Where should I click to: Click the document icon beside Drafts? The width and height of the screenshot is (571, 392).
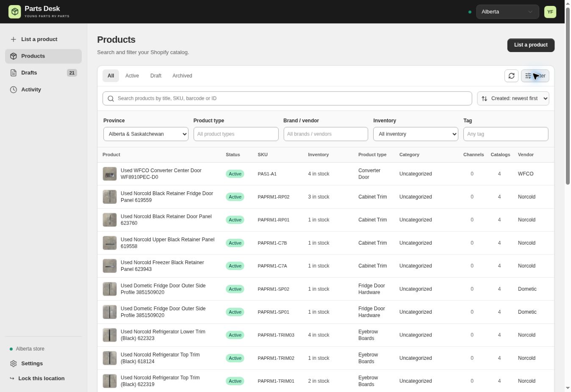(x=14, y=73)
